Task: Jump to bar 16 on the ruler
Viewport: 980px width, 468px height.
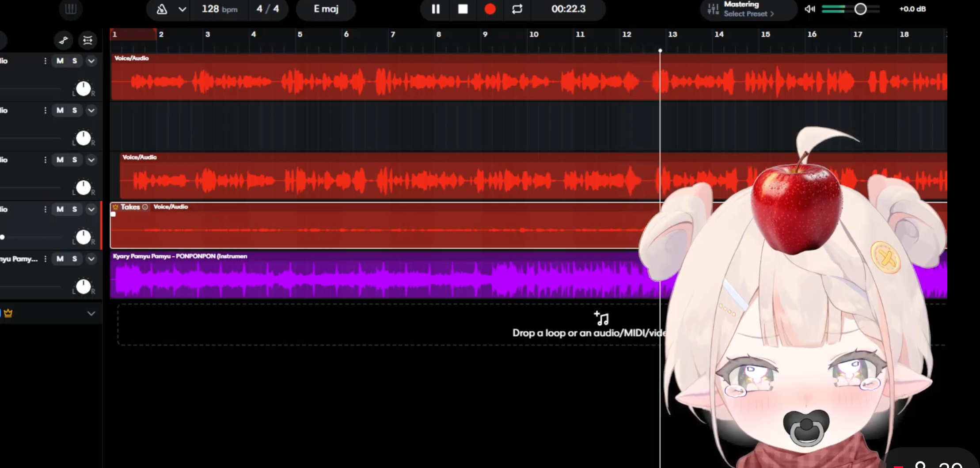Action: point(812,34)
